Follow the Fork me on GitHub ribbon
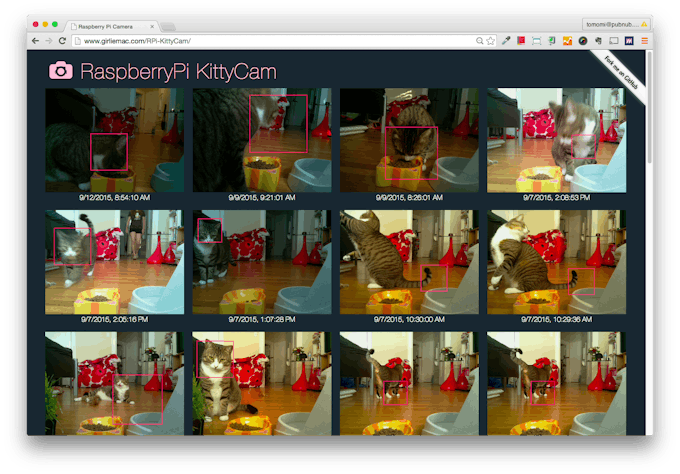 (622, 72)
